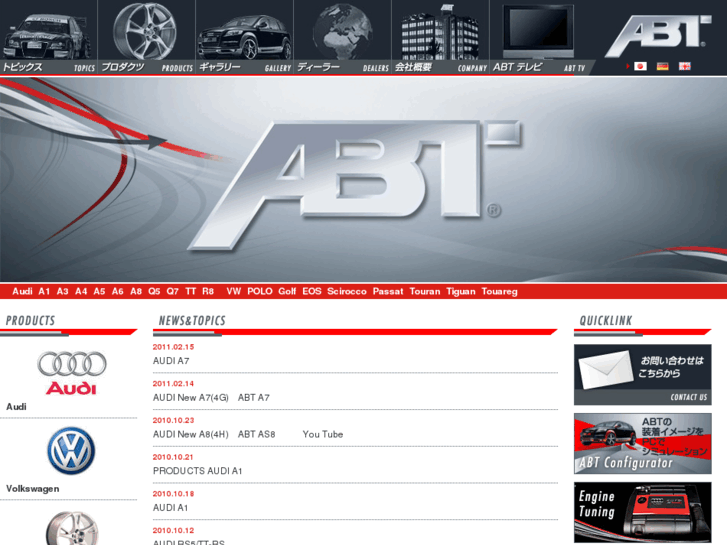Select Tiguan in the red model bar
This screenshot has width=727, height=545.
click(x=461, y=291)
